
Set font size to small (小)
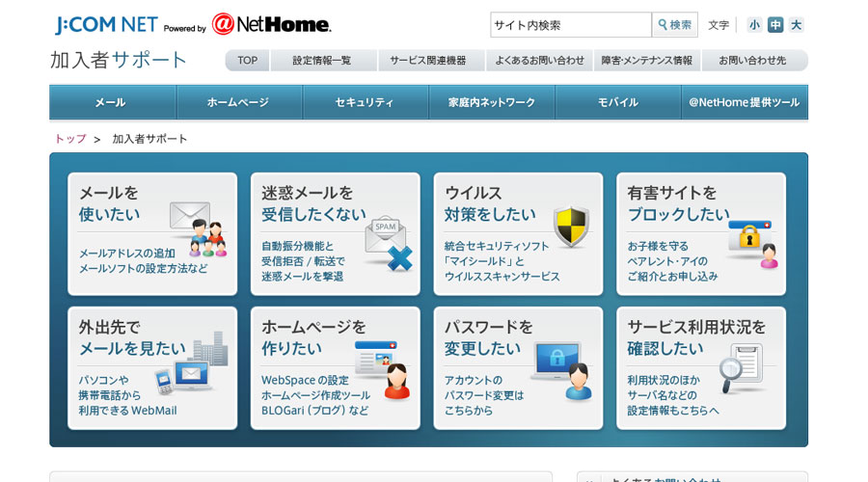pos(754,25)
